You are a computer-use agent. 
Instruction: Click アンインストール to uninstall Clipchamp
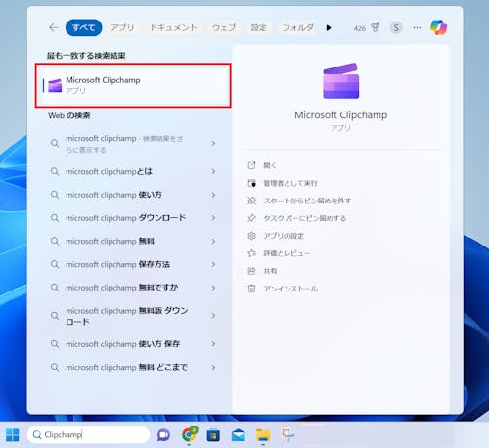tap(290, 289)
